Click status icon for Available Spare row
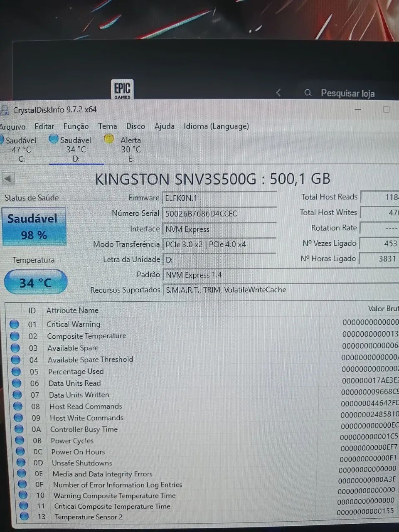 [x=15, y=348]
